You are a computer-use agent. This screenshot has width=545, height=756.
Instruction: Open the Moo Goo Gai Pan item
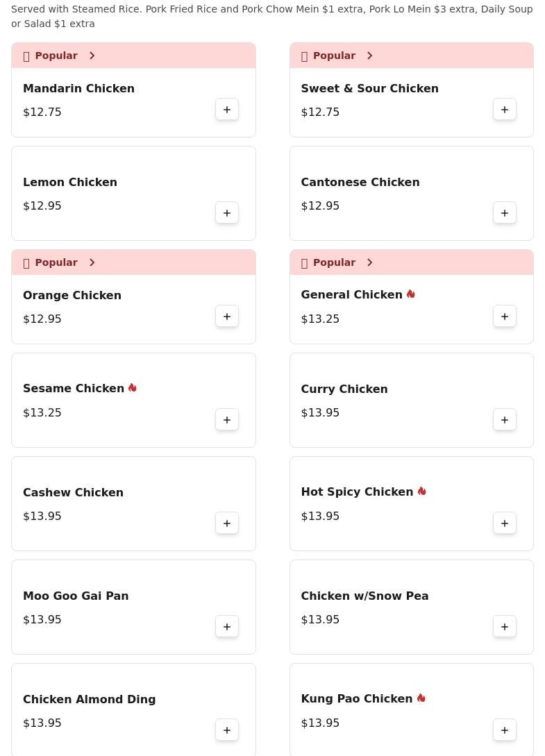(x=133, y=607)
